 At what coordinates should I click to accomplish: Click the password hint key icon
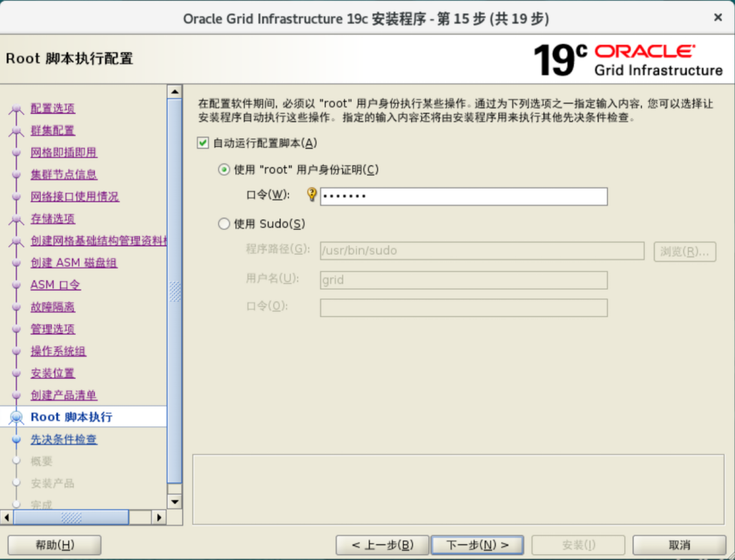click(312, 195)
